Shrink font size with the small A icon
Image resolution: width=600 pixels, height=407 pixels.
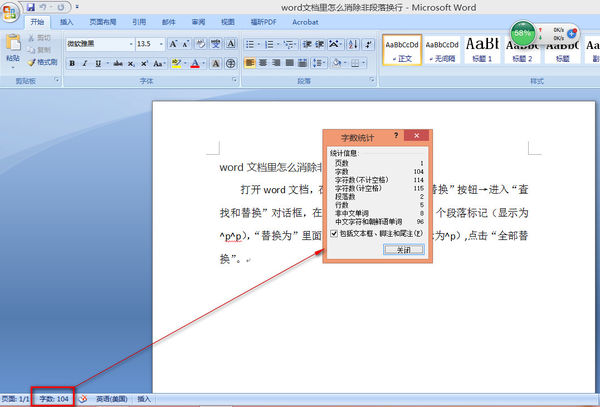point(186,44)
